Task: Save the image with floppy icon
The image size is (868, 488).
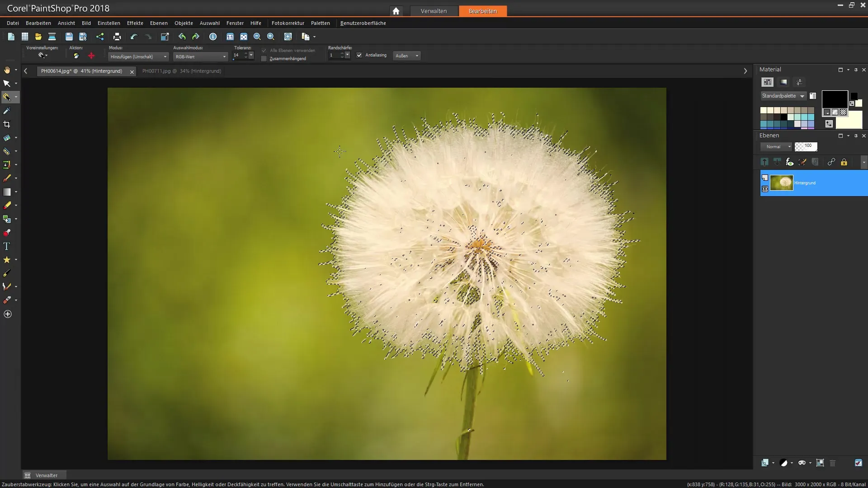Action: click(69, 37)
